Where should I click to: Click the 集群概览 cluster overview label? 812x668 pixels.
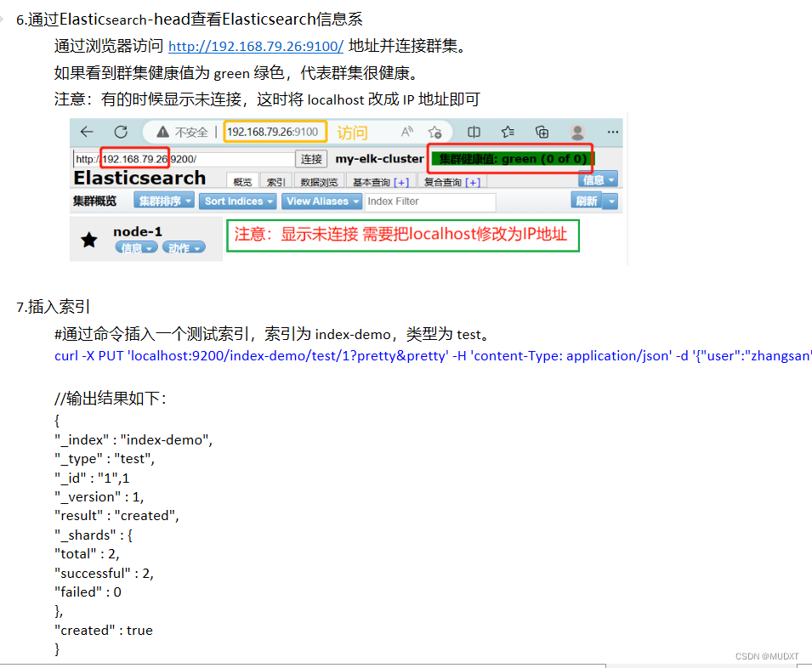[x=94, y=201]
